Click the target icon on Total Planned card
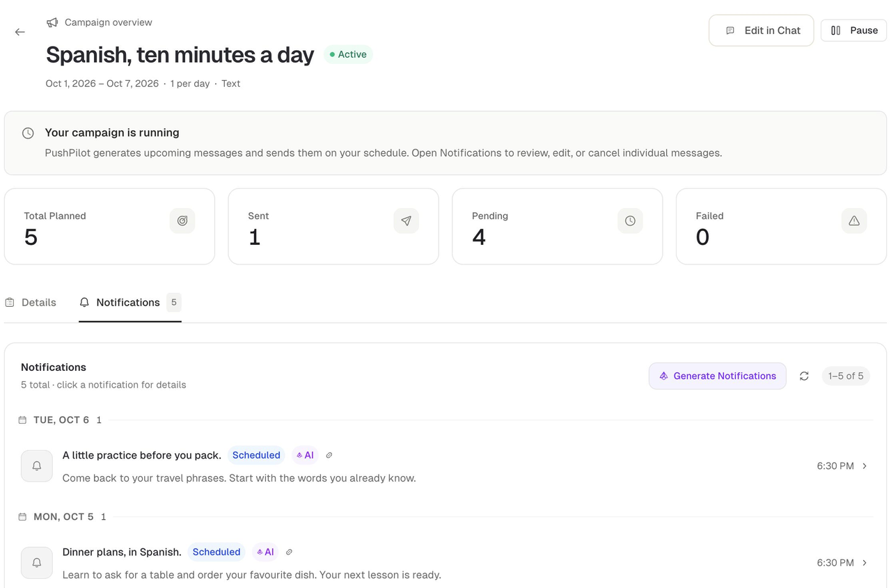Image resolution: width=891 pixels, height=588 pixels. point(182,221)
